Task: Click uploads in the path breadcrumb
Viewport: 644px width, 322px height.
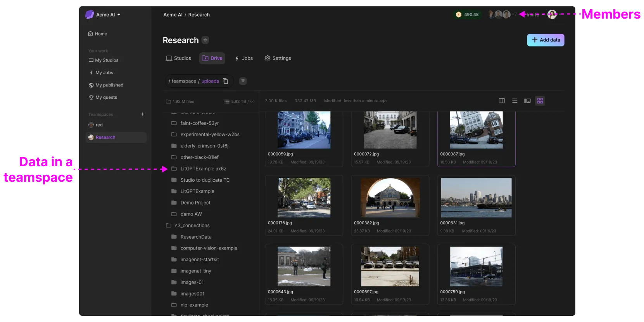Action: click(210, 81)
